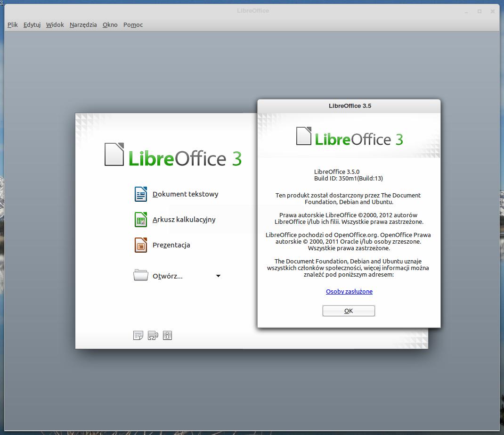Click the extensions puzzle-piece icon
504x435 pixels.
[x=153, y=336]
